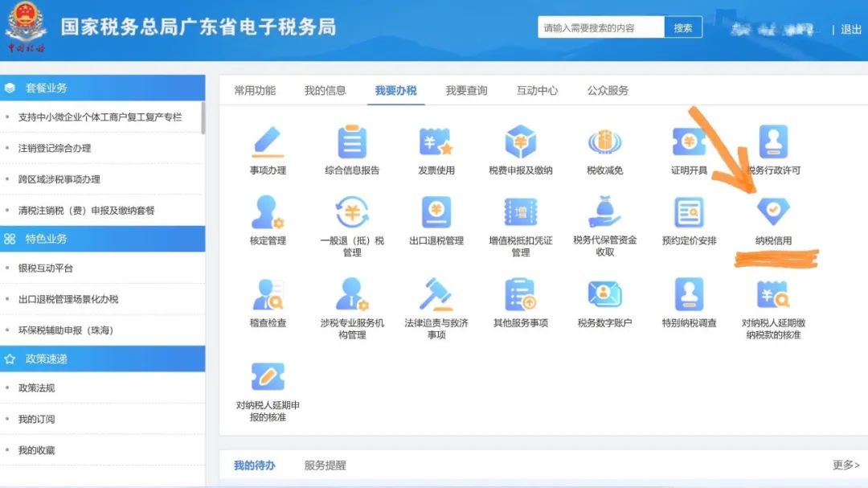868x488 pixels.
Task: Click the 特色业务 section header
Action: click(102, 239)
